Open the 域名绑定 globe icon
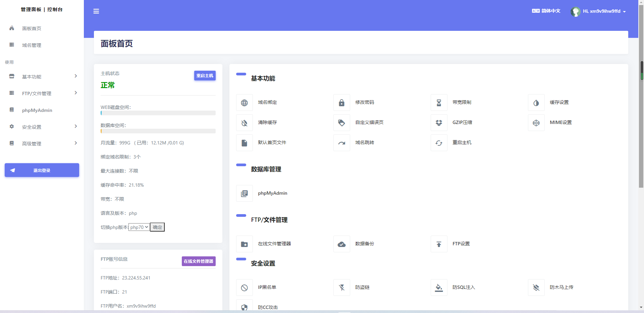The image size is (644, 313). tap(245, 103)
